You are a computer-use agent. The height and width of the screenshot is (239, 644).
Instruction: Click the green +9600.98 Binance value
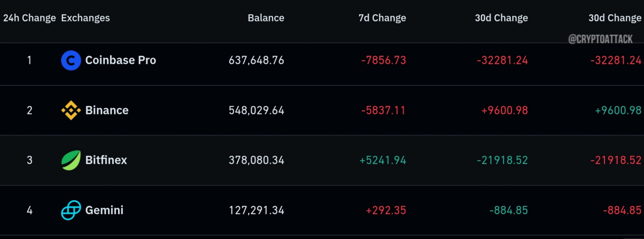click(x=618, y=110)
